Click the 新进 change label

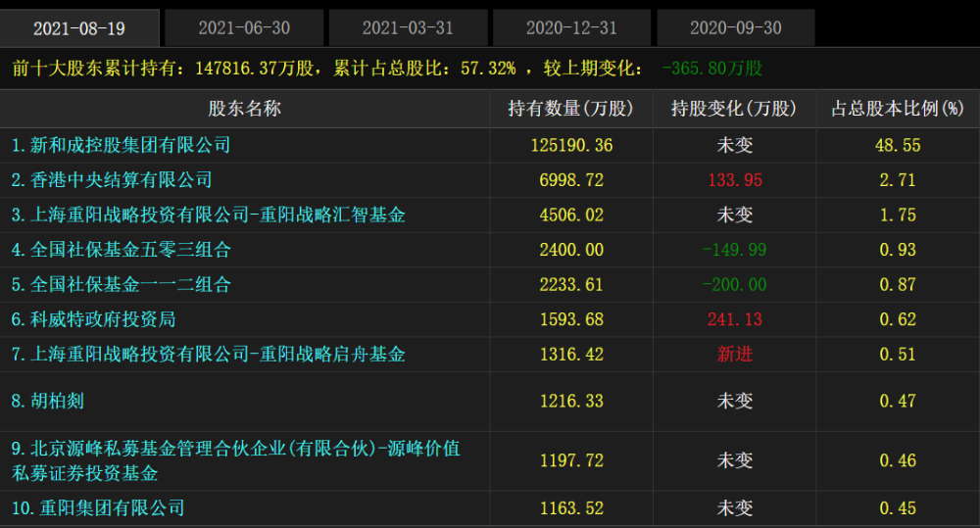(x=734, y=355)
